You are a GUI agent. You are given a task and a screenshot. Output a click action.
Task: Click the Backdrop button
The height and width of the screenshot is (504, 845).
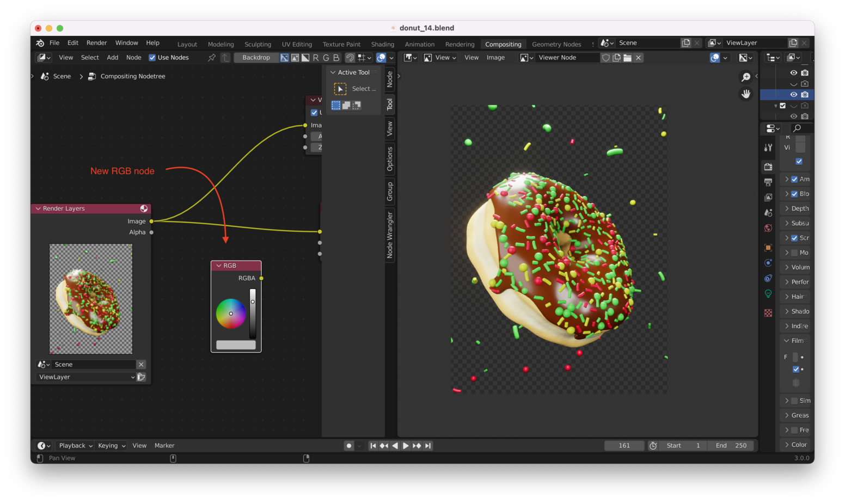coord(256,58)
